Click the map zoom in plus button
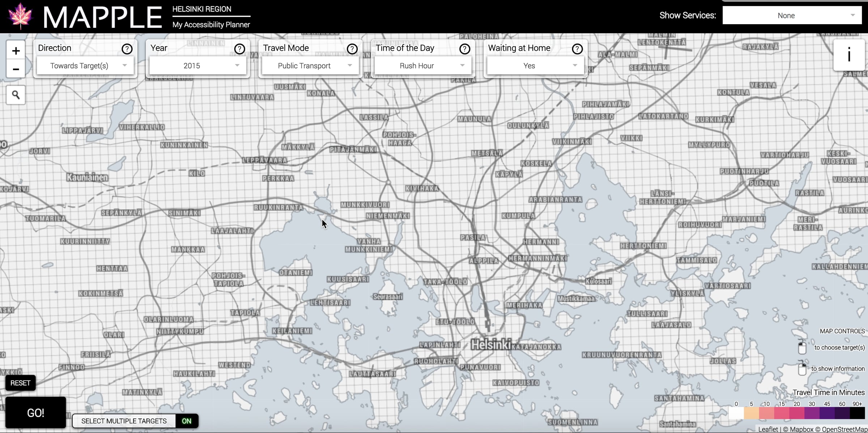This screenshot has height=433, width=868. pyautogui.click(x=16, y=51)
